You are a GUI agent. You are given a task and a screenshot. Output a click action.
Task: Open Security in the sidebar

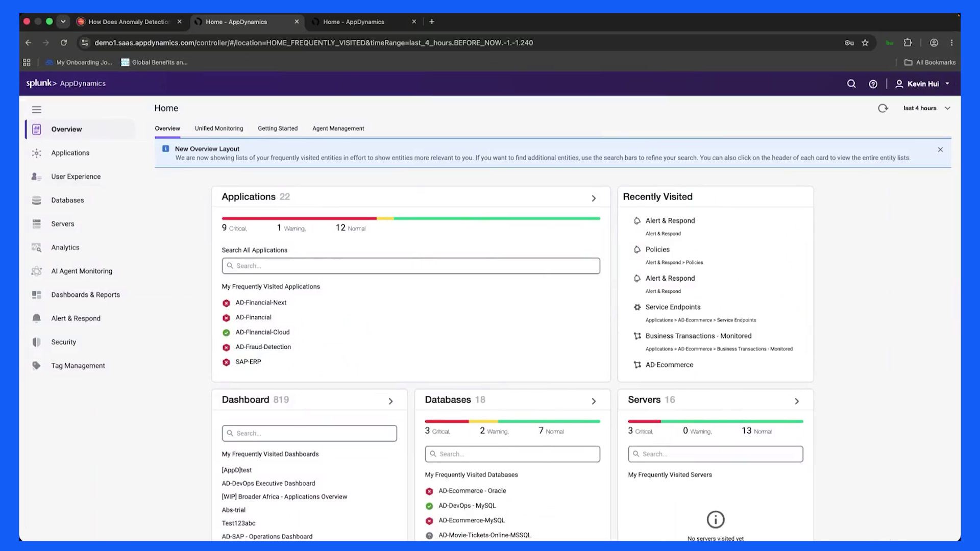click(x=63, y=342)
